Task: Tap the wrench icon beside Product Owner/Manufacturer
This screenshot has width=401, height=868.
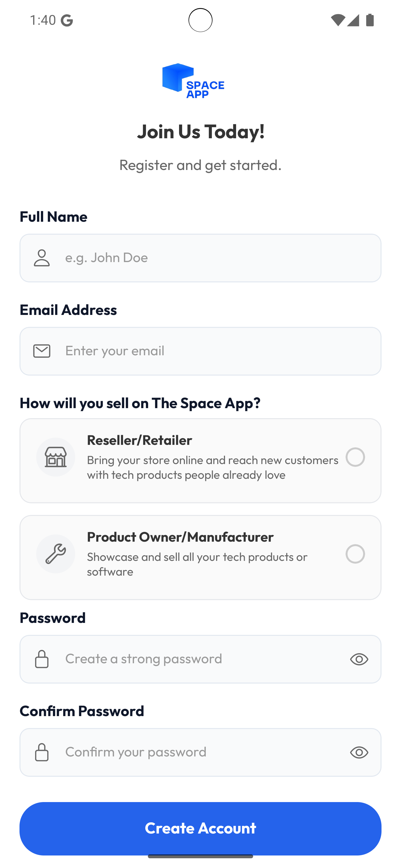Action: point(56,554)
